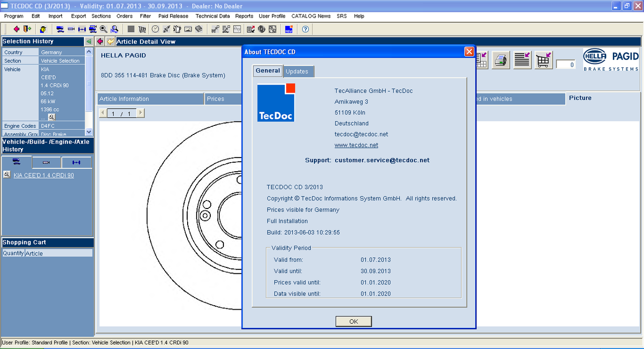
Task: Open the help question mark icon
Action: pyautogui.click(x=305, y=29)
